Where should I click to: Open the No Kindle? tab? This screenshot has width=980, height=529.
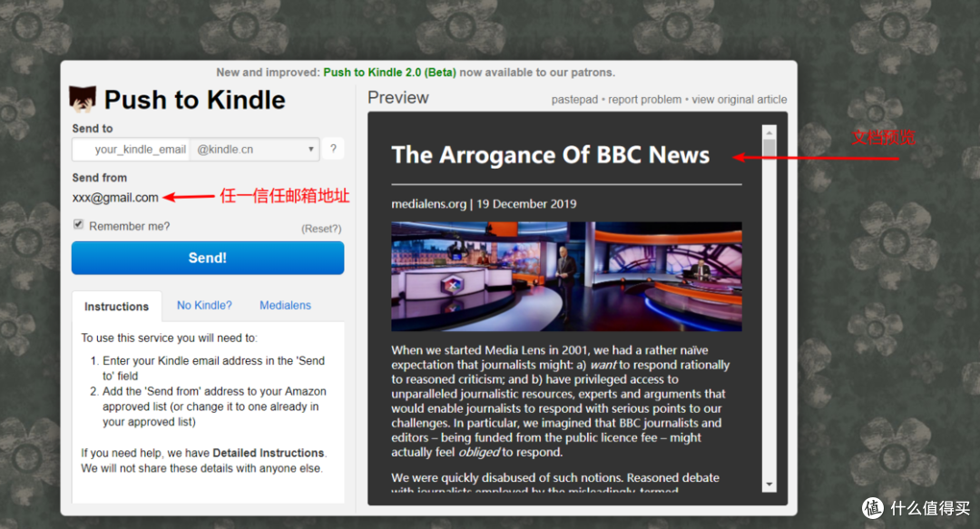click(x=204, y=305)
